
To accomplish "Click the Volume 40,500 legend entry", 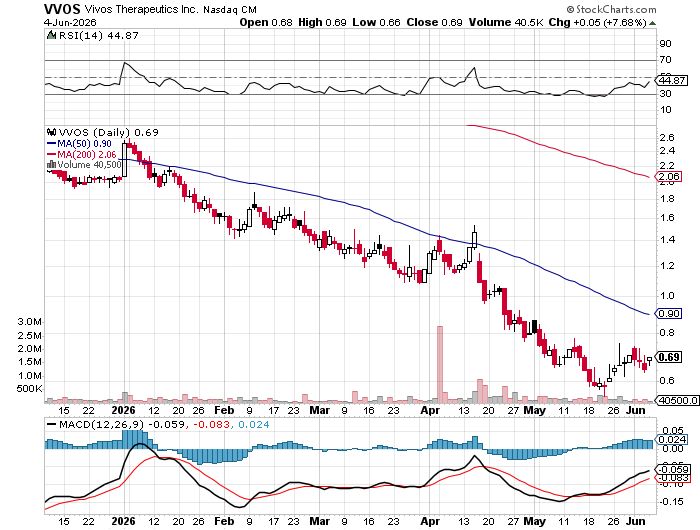I will 89,165.
